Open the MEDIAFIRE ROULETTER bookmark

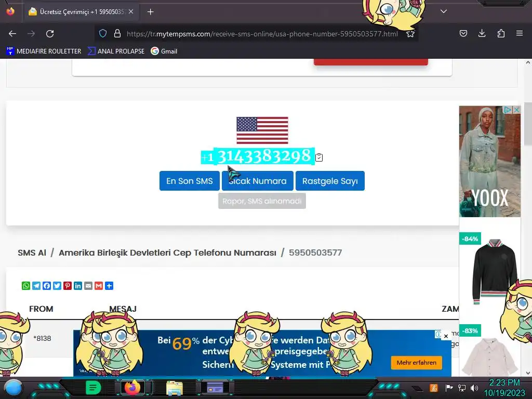[x=44, y=51]
